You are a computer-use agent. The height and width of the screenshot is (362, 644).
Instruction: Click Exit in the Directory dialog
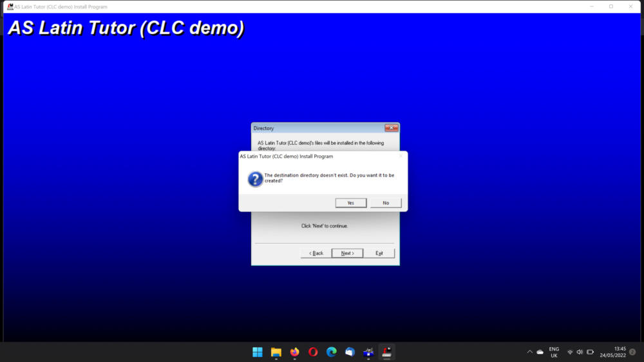click(x=379, y=253)
